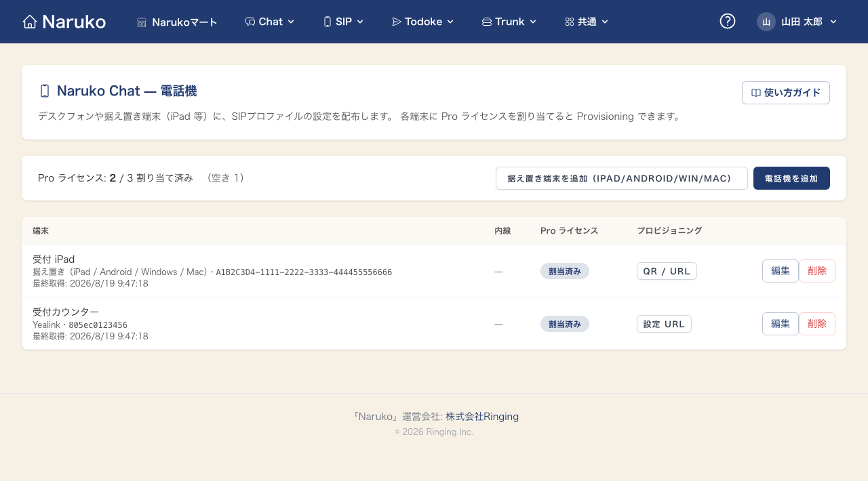Click the 端末 column header
This screenshot has width=868, height=481.
[41, 230]
